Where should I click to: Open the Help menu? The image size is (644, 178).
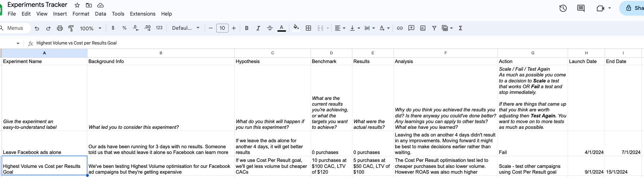coord(166,14)
